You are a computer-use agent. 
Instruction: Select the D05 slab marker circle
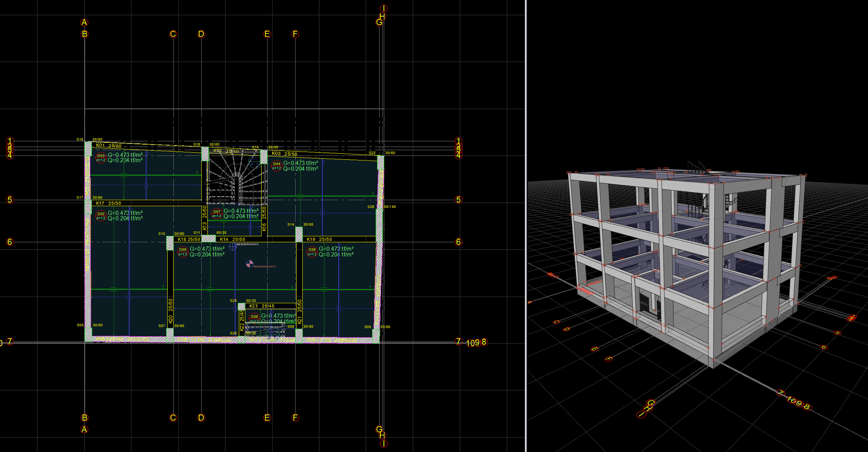pyautogui.click(x=183, y=252)
